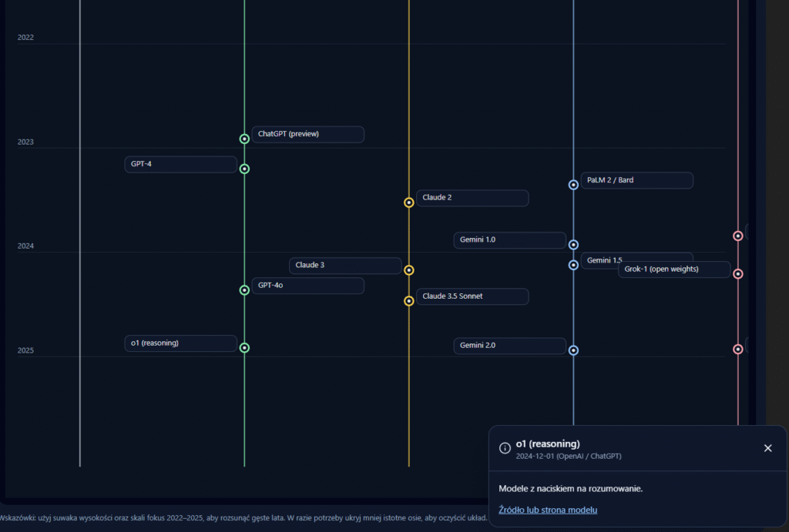Open the ChatGPT (preview) label card
The width and height of the screenshot is (789, 532).
(308, 134)
